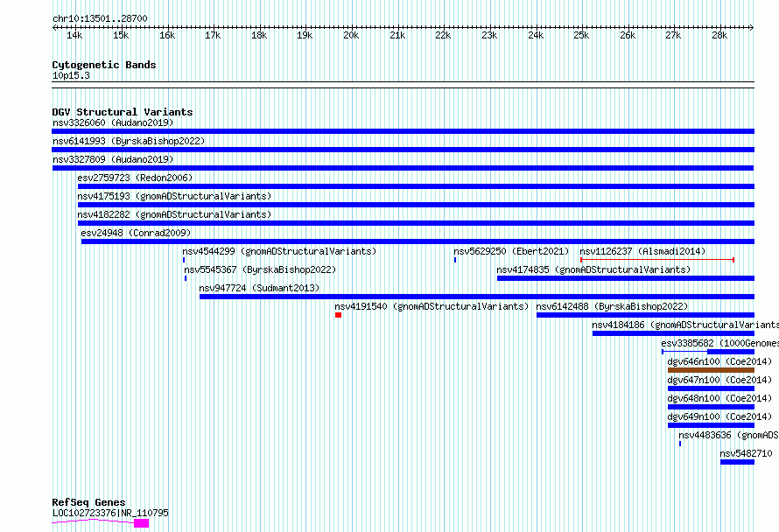
Task: Select the blue nsv947724 variant bar
Action: (x=477, y=297)
